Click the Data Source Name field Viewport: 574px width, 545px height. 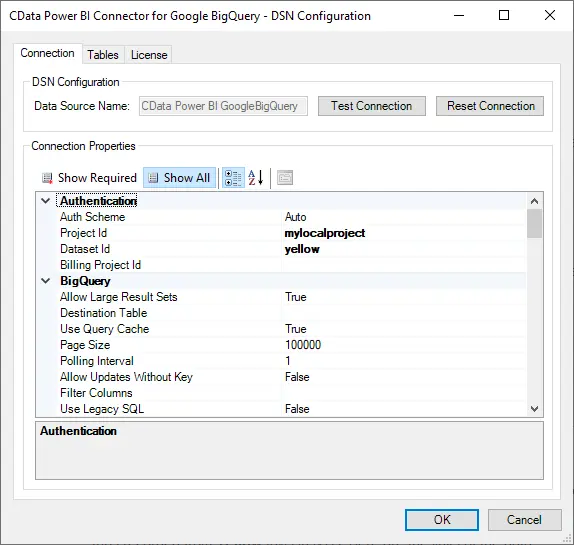tap(223, 106)
